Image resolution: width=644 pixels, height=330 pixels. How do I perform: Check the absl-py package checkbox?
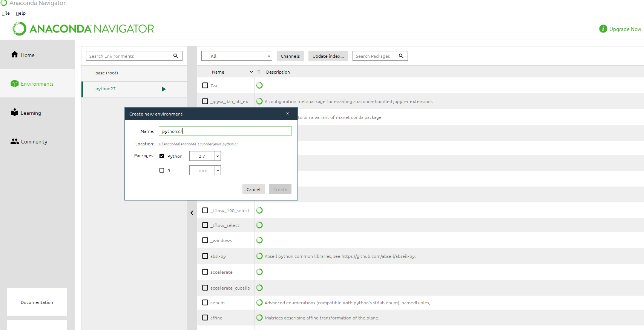coord(205,256)
